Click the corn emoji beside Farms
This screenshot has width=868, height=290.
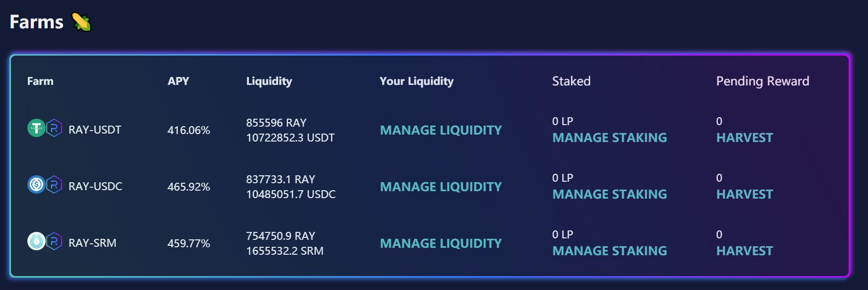81,22
